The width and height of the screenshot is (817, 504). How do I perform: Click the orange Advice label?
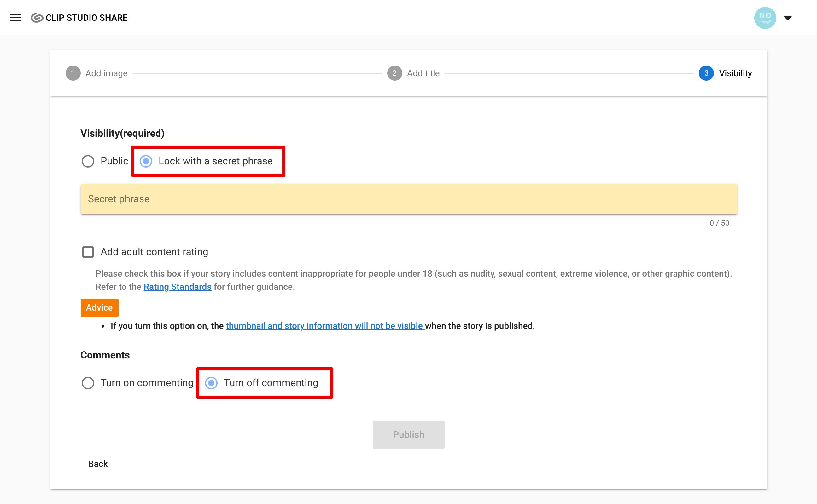click(99, 307)
